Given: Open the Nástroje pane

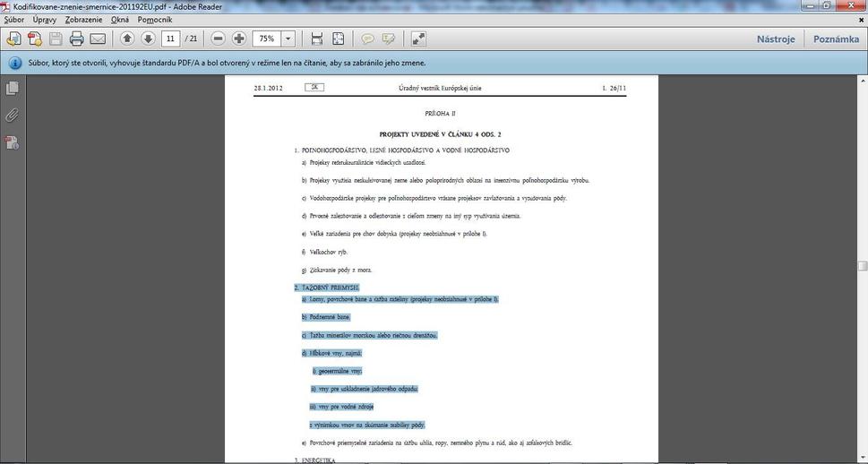Looking at the screenshot, I should pyautogui.click(x=776, y=39).
